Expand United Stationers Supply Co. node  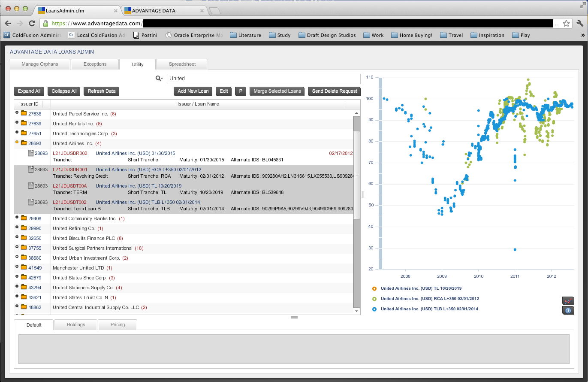coord(17,286)
